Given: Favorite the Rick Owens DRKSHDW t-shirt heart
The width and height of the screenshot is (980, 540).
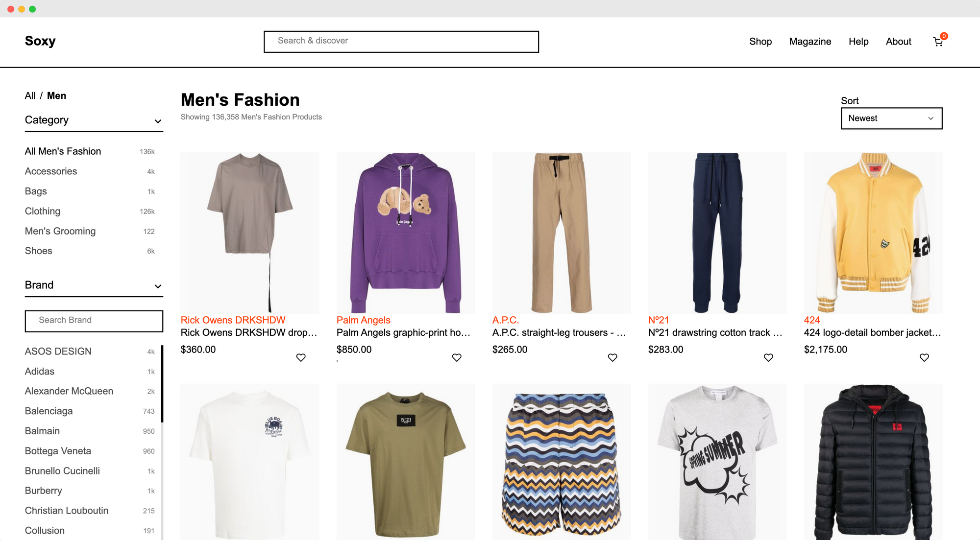Looking at the screenshot, I should [301, 357].
